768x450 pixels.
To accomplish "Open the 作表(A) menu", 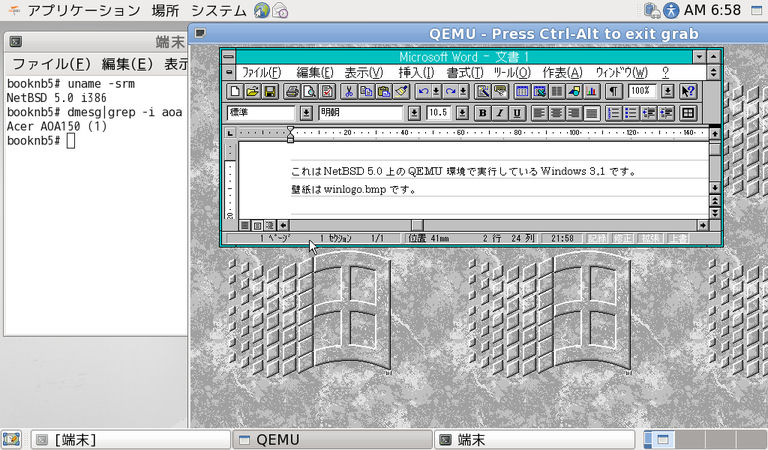I will tap(562, 73).
